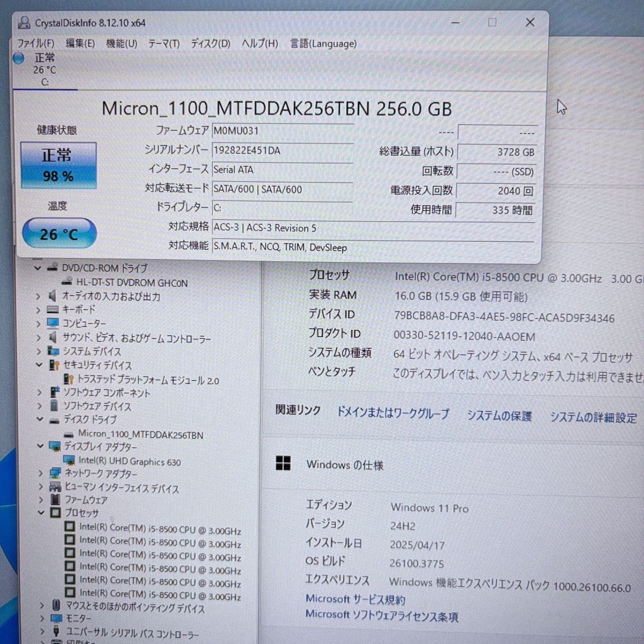The image size is (644, 644).
Task: Collapse the ディスプレイ アダプター node
Action: (40, 446)
